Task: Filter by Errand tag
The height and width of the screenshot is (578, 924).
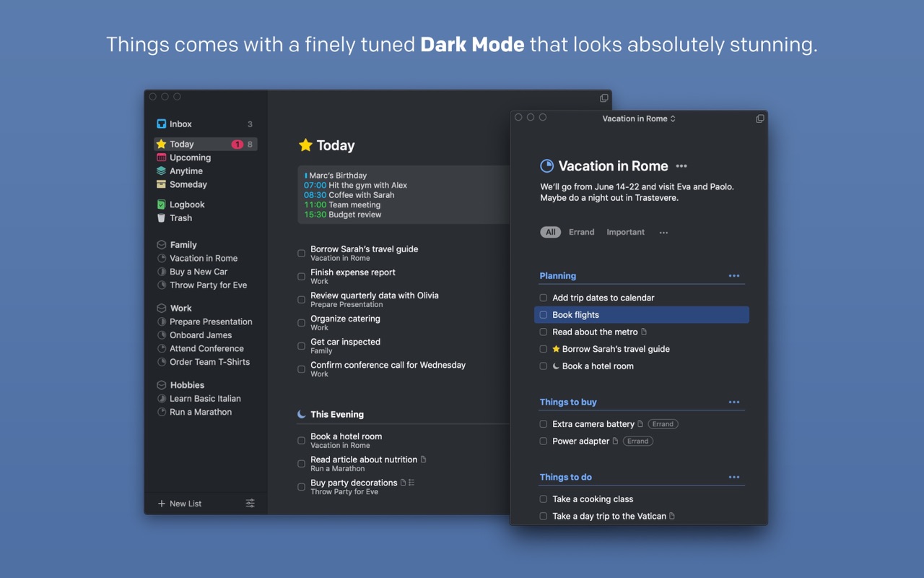Action: tap(582, 233)
